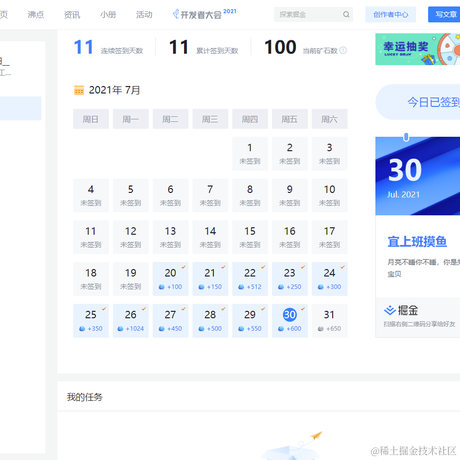Click the 连续签到天数 label
The width and height of the screenshot is (460, 460).
pos(122,51)
